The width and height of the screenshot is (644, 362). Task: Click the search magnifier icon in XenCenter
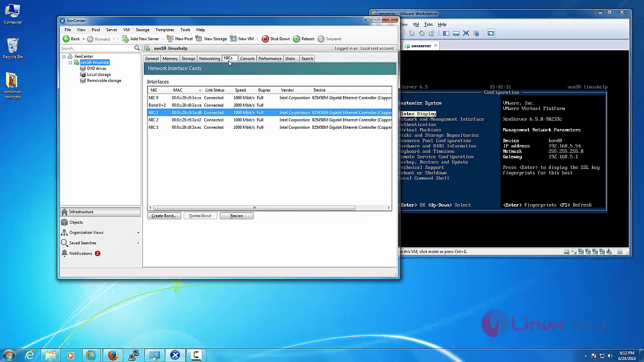(137, 48)
